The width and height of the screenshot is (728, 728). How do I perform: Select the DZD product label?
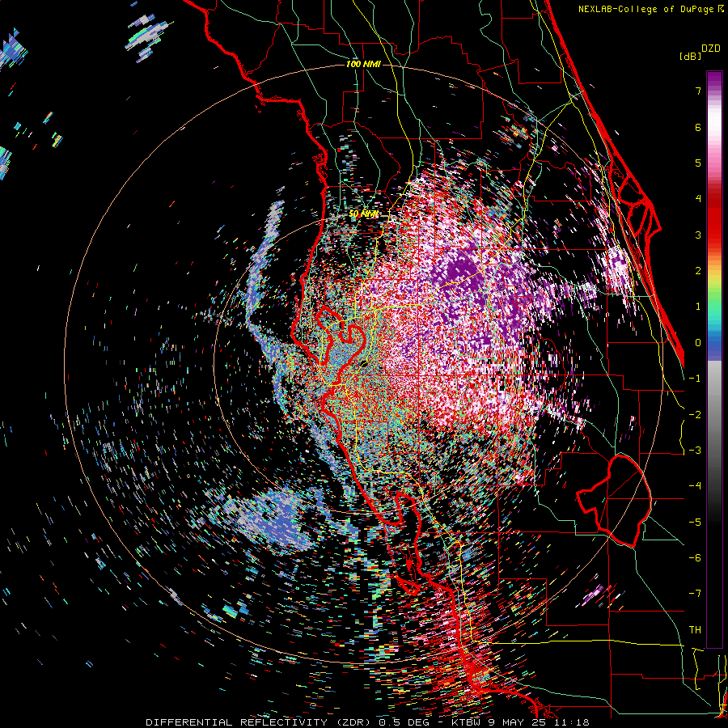tap(711, 49)
